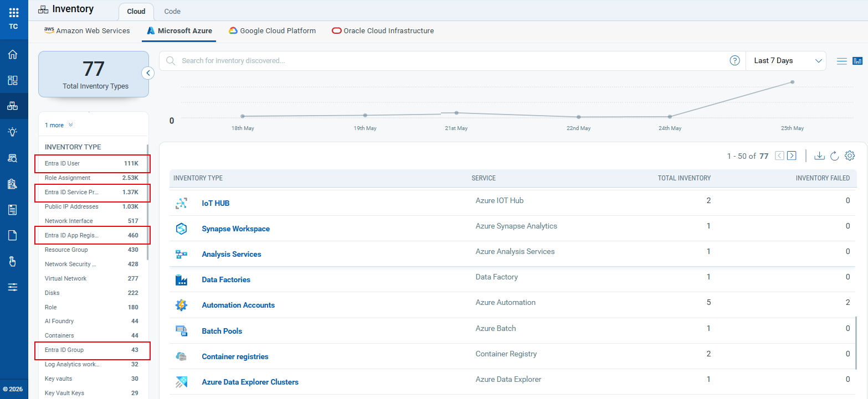Open search help question mark icon
This screenshot has width=868, height=399.
[x=735, y=61]
